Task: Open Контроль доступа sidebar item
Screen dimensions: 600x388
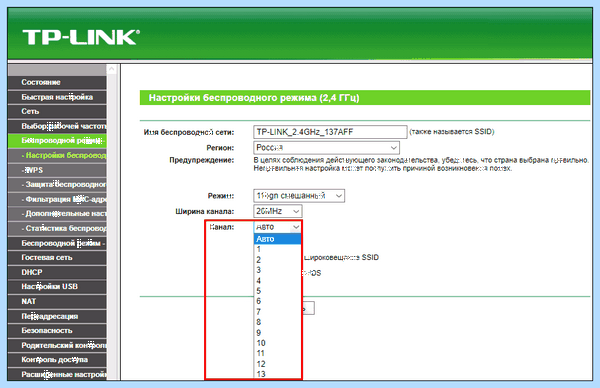Action: click(57, 360)
